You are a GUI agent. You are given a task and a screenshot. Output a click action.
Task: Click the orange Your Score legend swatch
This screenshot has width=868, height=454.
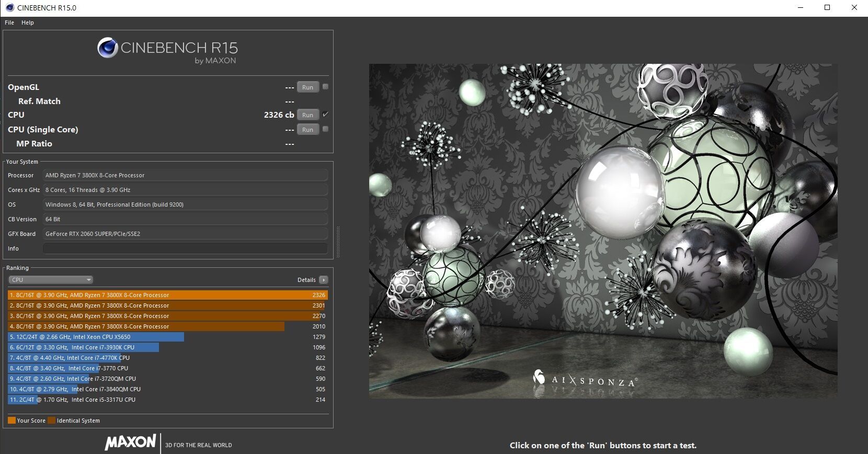12,421
